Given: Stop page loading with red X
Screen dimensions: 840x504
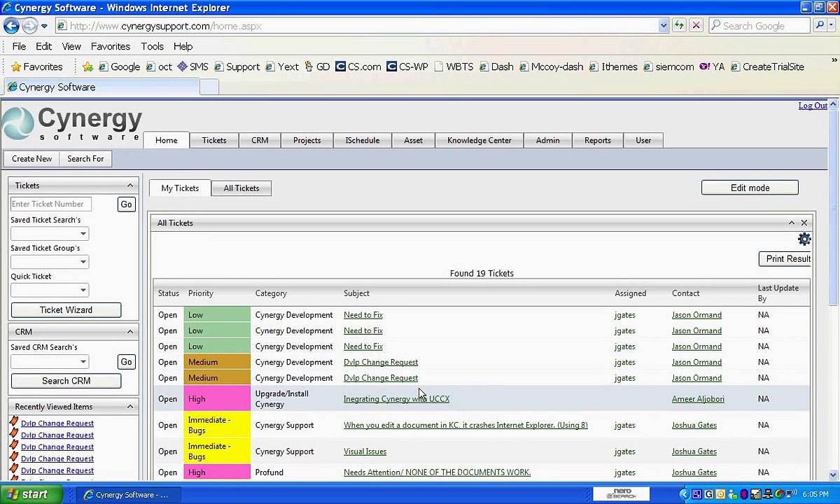Looking at the screenshot, I should pyautogui.click(x=696, y=26).
